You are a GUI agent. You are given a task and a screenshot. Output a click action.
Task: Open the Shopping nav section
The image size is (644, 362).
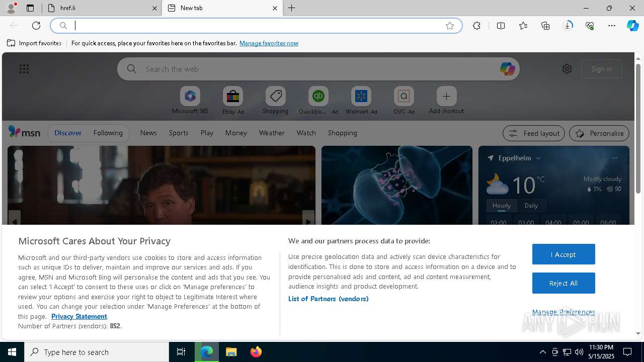click(342, 133)
